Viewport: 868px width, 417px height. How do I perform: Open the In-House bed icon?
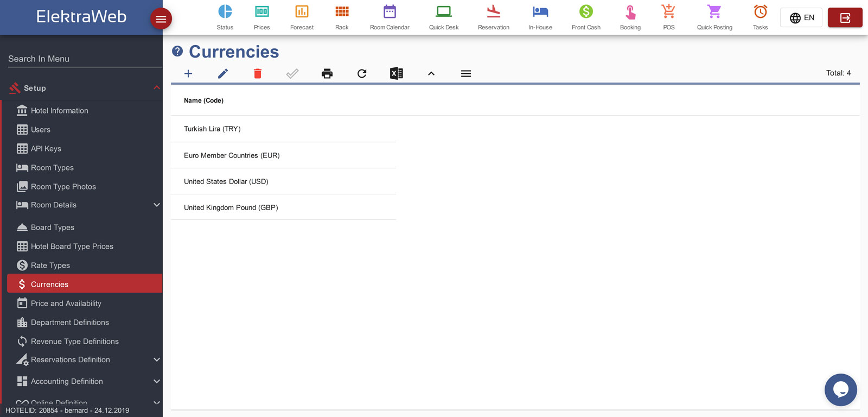pos(540,12)
